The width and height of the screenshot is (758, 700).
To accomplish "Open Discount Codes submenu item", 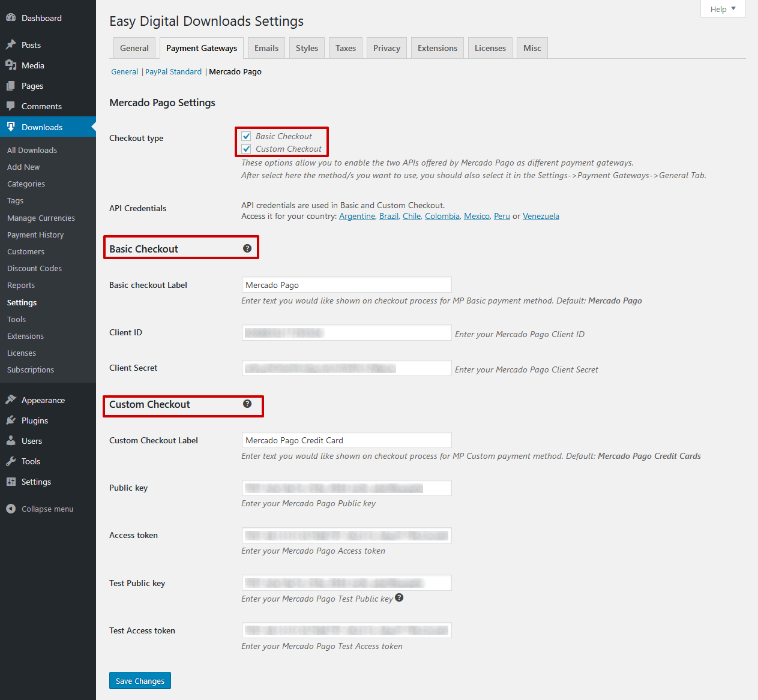I will 34,268.
